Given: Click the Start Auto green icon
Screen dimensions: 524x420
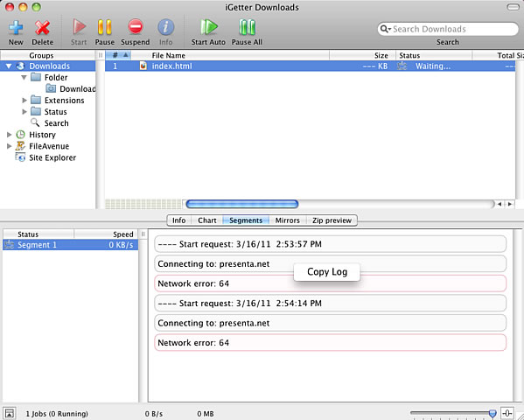Looking at the screenshot, I should click(x=208, y=27).
